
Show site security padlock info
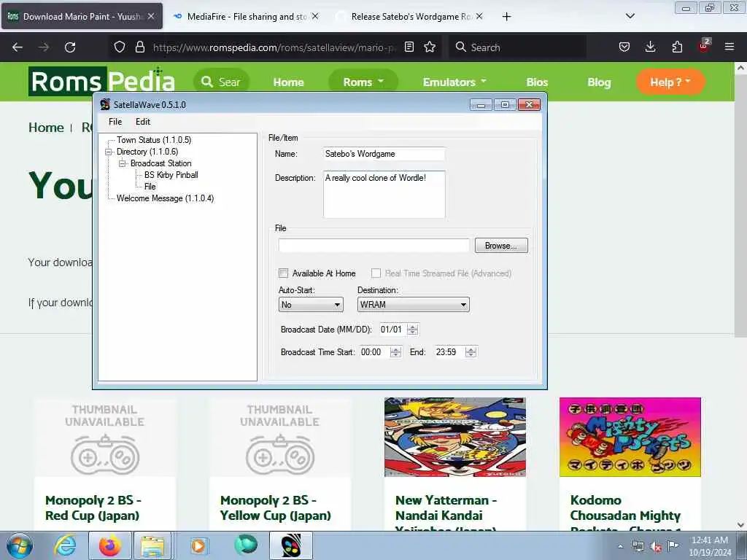[x=139, y=47]
